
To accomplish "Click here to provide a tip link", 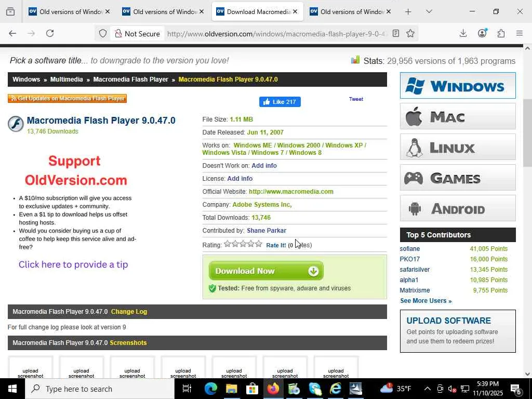I will coord(73,264).
